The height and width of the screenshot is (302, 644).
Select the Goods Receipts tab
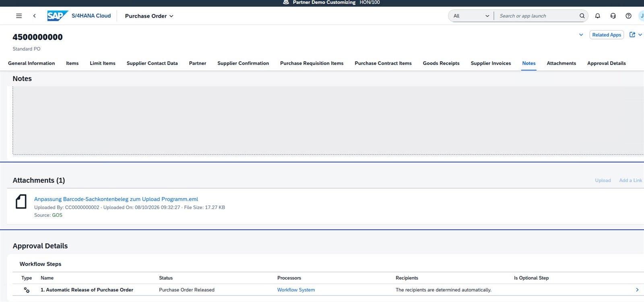coord(441,64)
